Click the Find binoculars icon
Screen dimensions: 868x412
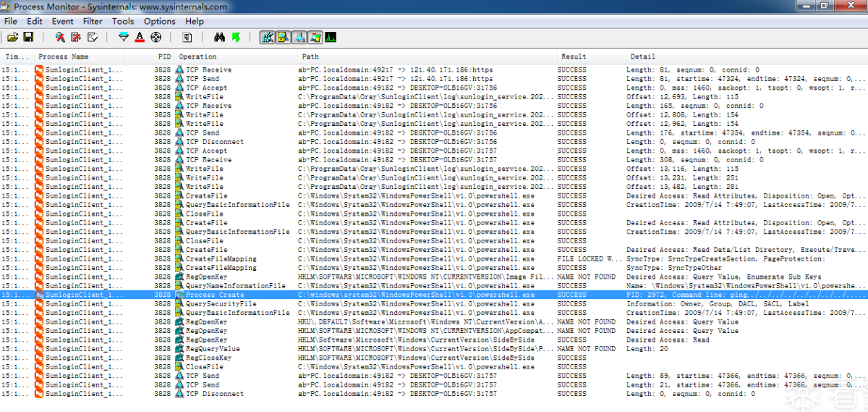click(x=220, y=38)
